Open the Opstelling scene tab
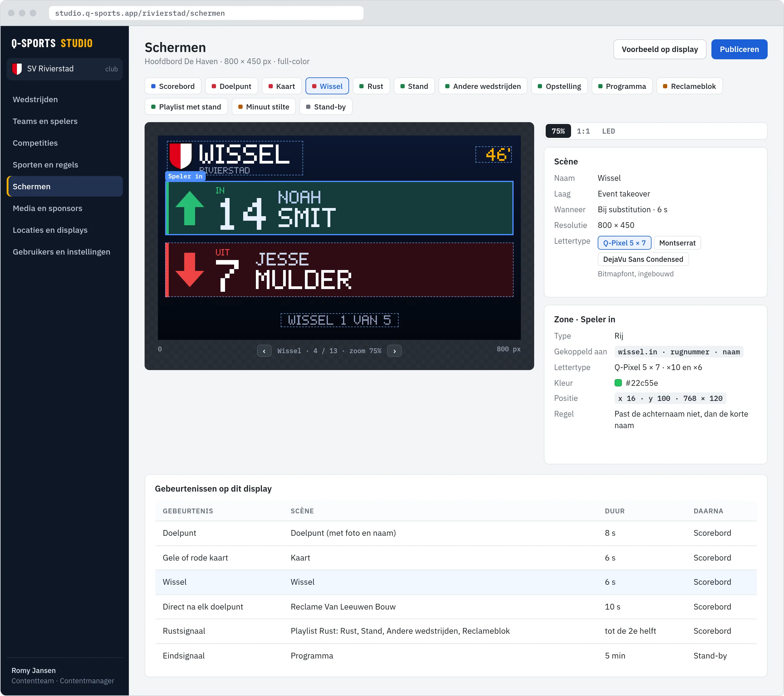 (x=559, y=86)
